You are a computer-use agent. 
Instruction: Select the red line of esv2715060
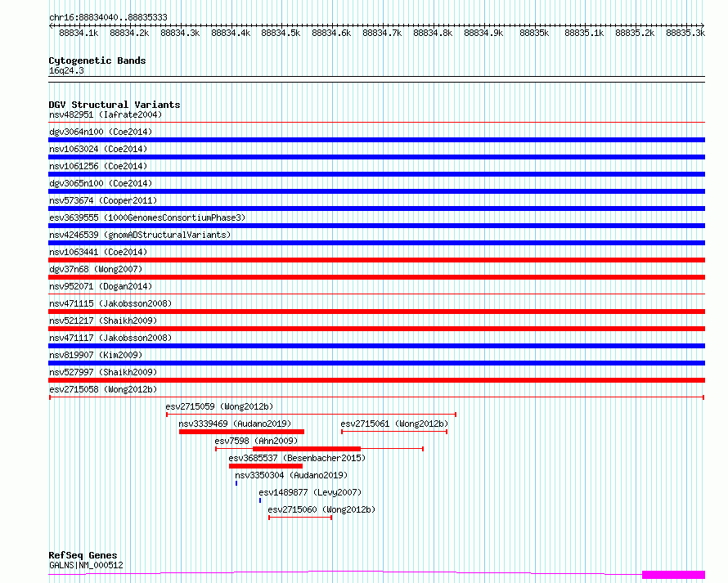[300, 518]
